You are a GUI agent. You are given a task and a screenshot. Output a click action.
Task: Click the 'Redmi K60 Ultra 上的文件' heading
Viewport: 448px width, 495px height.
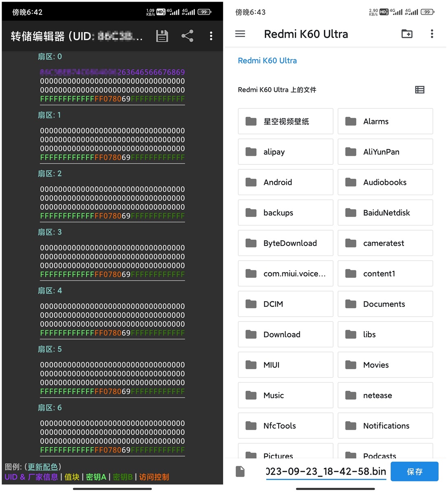[x=277, y=90]
